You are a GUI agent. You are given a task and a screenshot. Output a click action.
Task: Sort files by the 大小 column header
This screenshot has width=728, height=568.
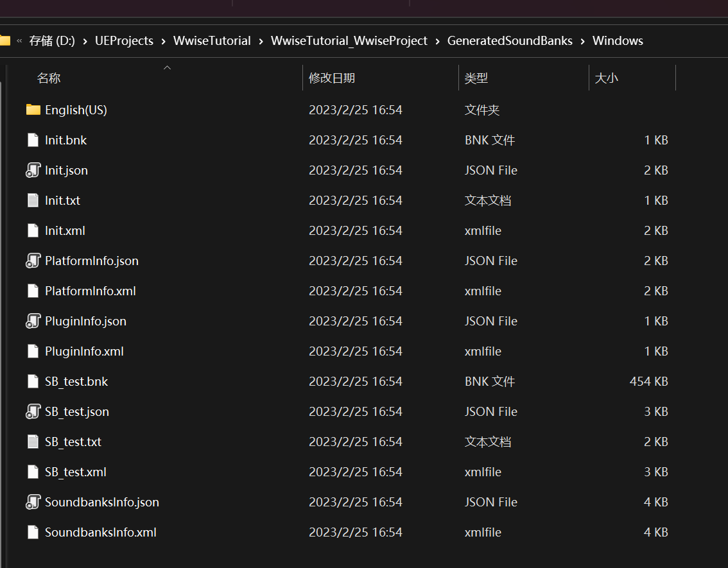pos(606,78)
